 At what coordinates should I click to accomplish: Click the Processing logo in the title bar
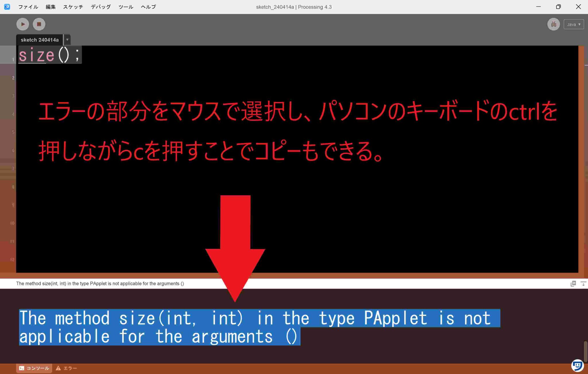(x=7, y=6)
